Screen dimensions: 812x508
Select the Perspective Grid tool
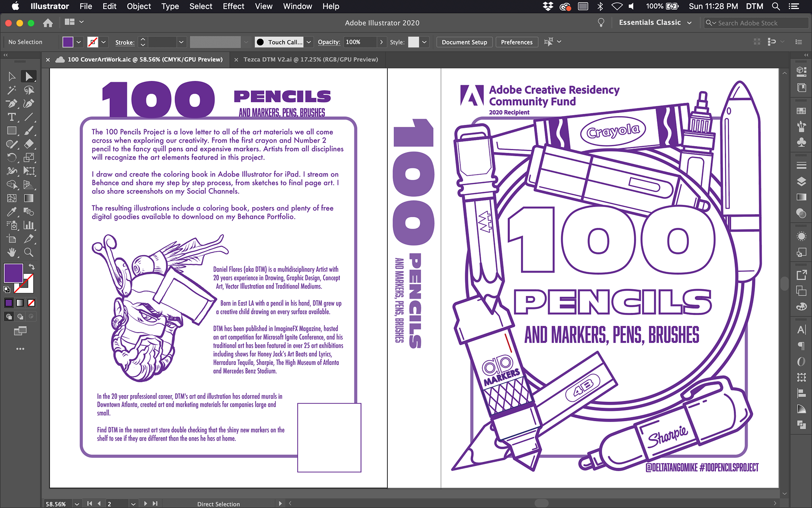click(28, 185)
